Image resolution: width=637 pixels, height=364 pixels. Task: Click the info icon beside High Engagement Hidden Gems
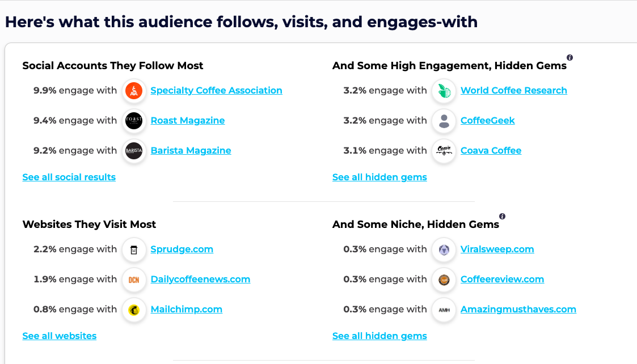(x=569, y=58)
